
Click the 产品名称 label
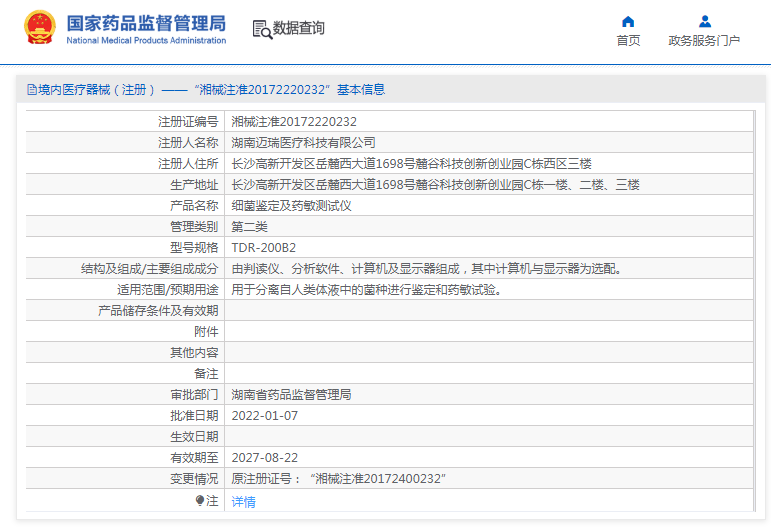[x=194, y=205]
